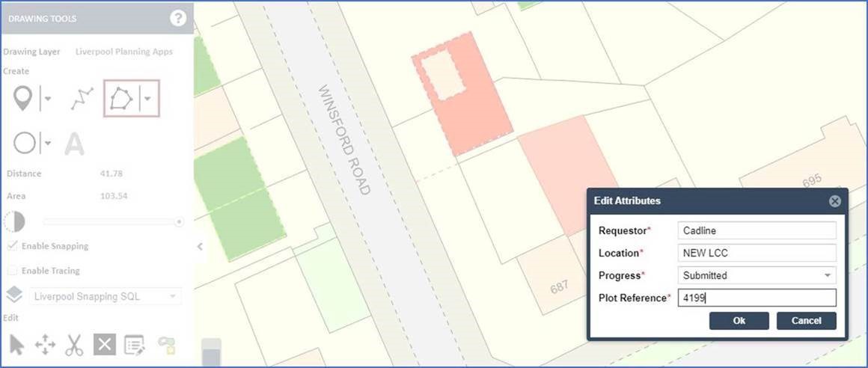Click the opacity slider handle
This screenshot has width=868, height=368.
coord(179,221)
